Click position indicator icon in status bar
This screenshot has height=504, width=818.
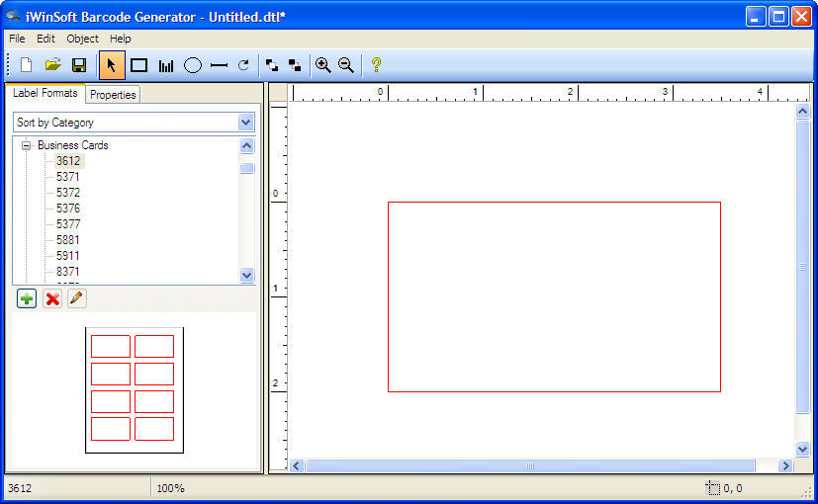712,488
